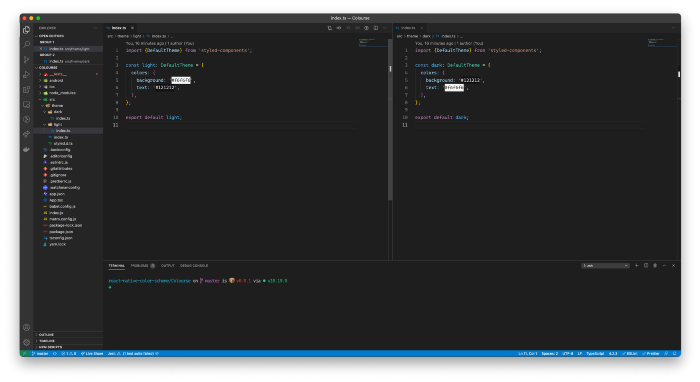The width and height of the screenshot is (700, 382).
Task: Click Jest test status in status bar
Action: pos(133,353)
